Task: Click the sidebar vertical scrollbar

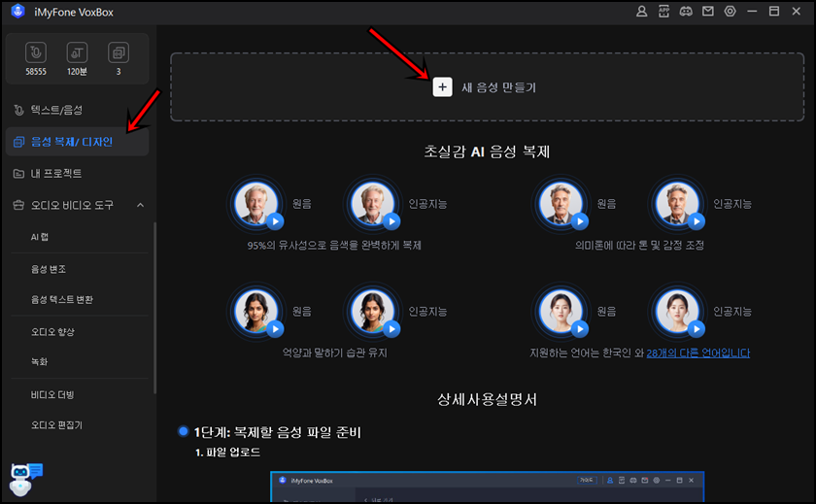Action: pyautogui.click(x=154, y=308)
